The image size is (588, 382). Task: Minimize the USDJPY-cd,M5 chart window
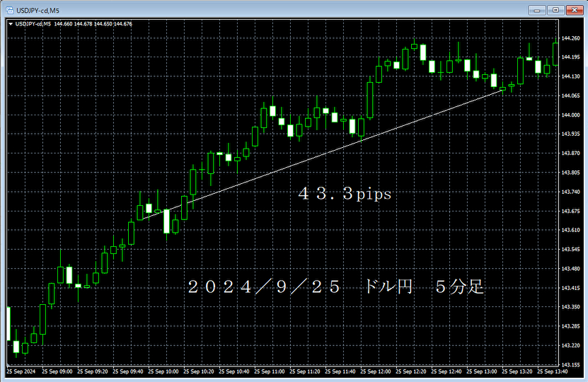click(537, 10)
